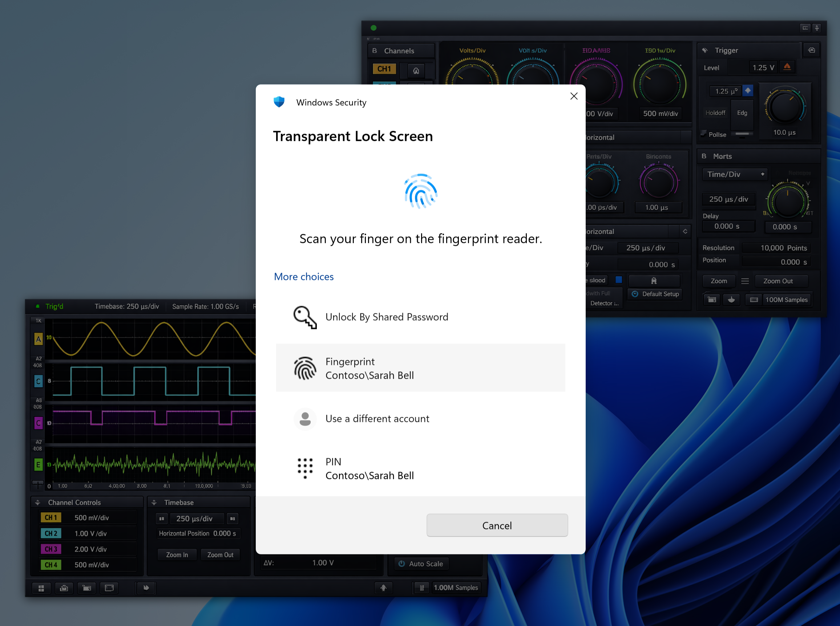Click the PIN keypad dots icon
Viewport: 840px width, 626px height.
[305, 468]
